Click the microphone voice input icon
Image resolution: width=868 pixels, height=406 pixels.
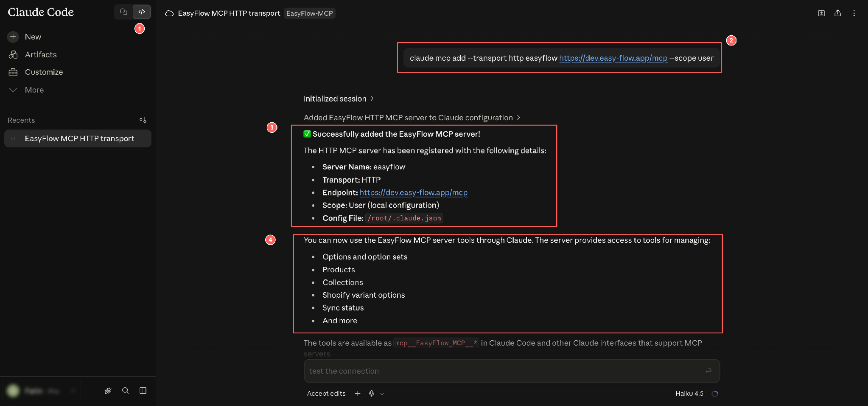[x=372, y=394]
